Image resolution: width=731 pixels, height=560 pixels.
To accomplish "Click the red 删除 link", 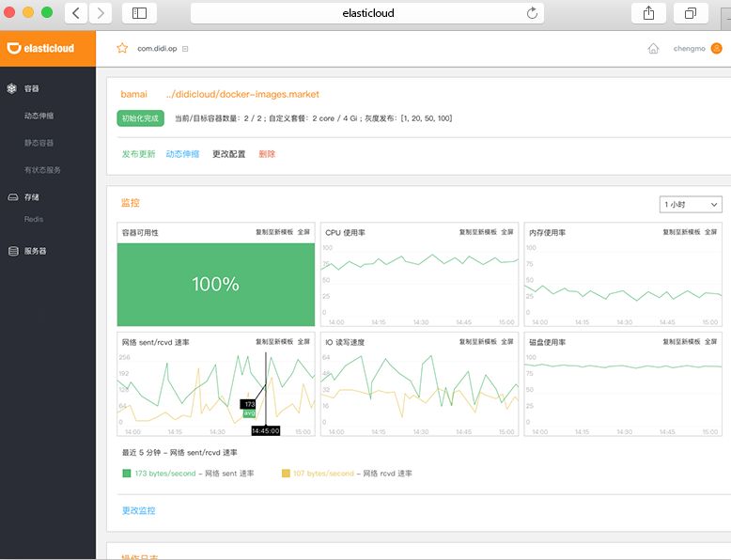I will pyautogui.click(x=267, y=154).
